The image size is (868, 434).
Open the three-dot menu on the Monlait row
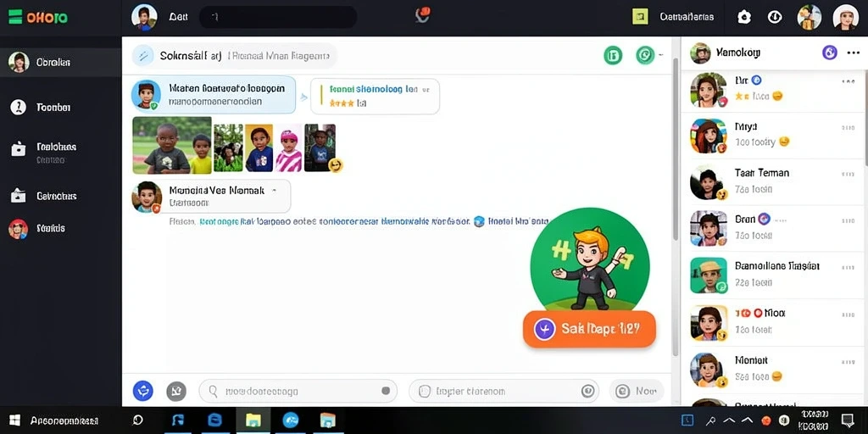click(848, 361)
